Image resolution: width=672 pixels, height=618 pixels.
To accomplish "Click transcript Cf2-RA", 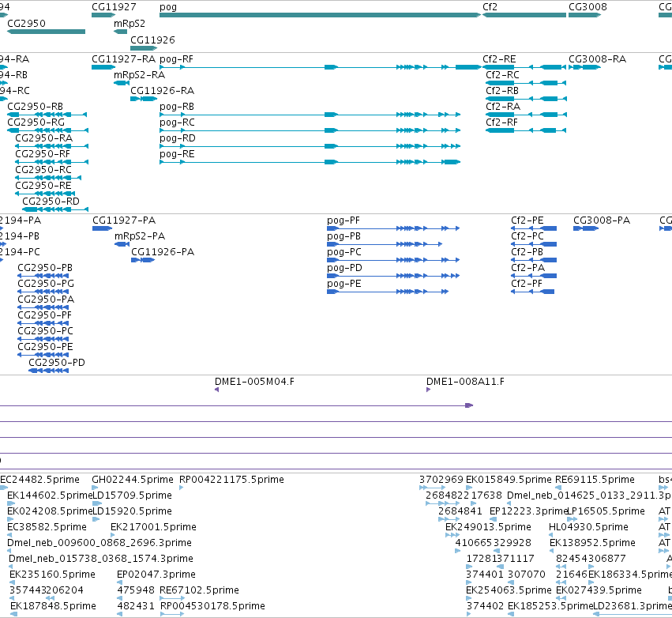I will tap(526, 115).
